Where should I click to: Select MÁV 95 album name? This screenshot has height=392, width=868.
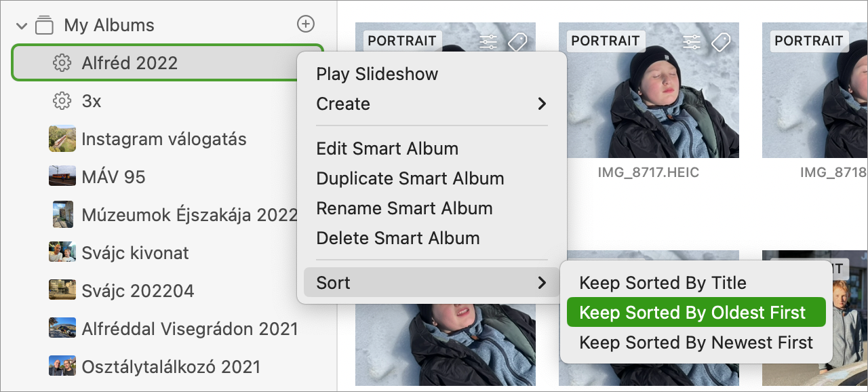tap(114, 177)
